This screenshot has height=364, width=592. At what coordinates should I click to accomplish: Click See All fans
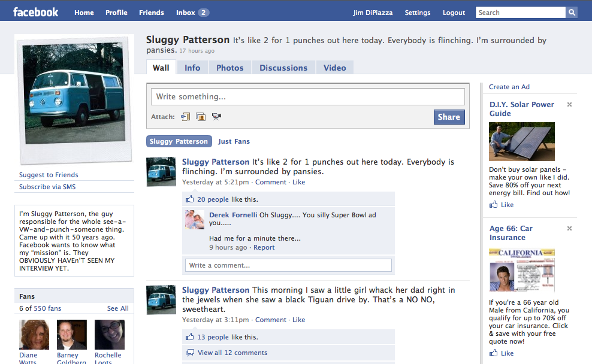(x=118, y=308)
